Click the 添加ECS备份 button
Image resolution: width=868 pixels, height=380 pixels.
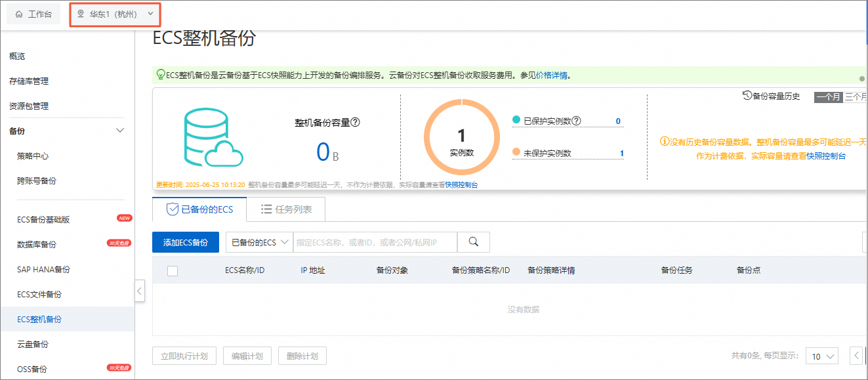coord(186,242)
